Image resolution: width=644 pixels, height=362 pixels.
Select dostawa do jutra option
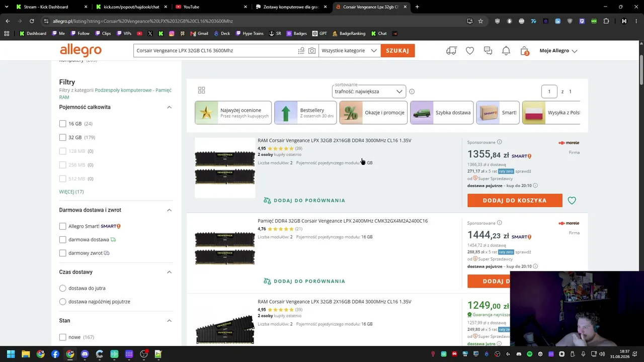click(63, 288)
